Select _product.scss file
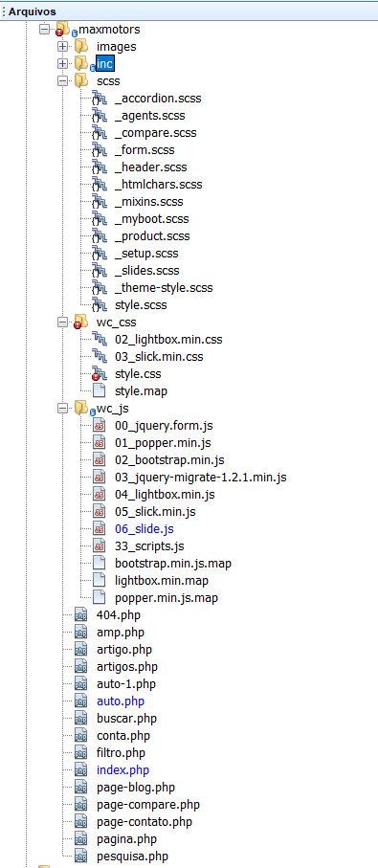Image resolution: width=378 pixels, height=868 pixels. click(152, 235)
